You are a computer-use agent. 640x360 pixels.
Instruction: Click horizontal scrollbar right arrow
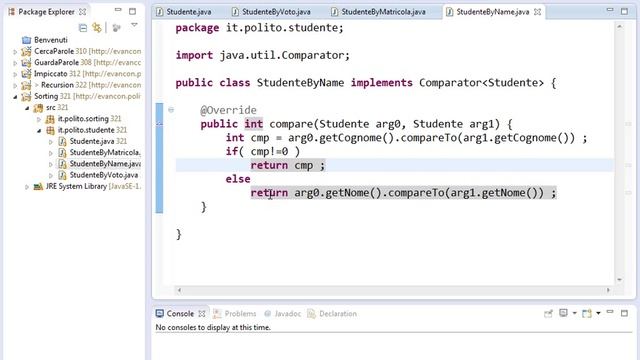tap(608, 290)
